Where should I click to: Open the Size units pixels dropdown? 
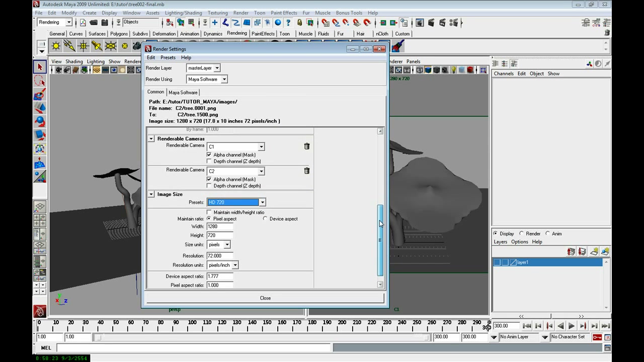[x=218, y=245]
